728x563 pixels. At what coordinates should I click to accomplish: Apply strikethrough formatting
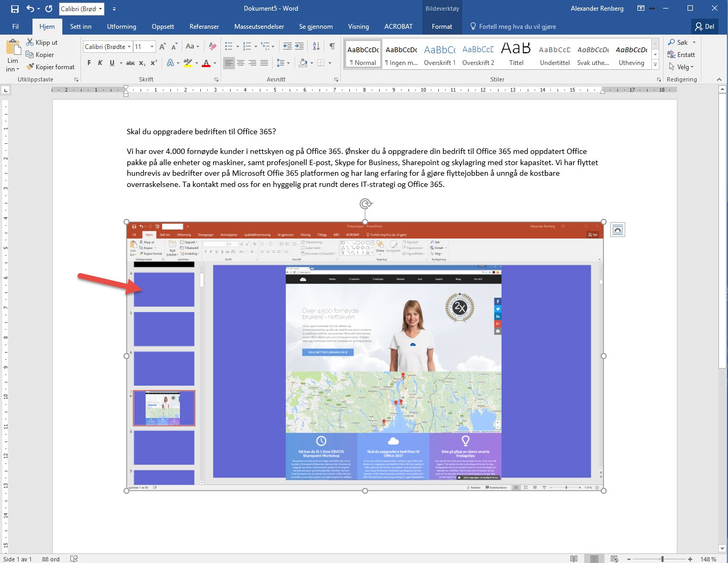click(130, 63)
